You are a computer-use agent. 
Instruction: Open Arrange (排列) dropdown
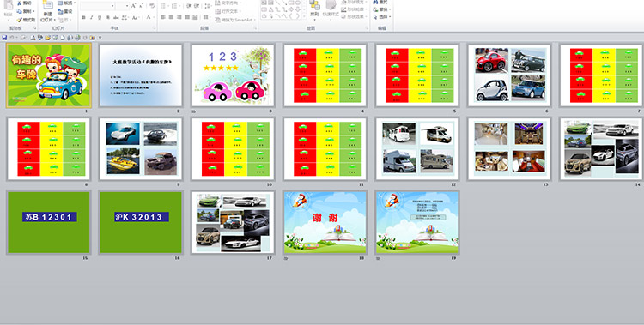click(314, 10)
